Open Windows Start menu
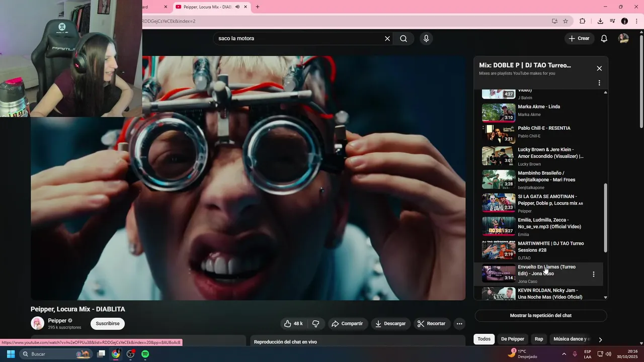 (x=11, y=354)
